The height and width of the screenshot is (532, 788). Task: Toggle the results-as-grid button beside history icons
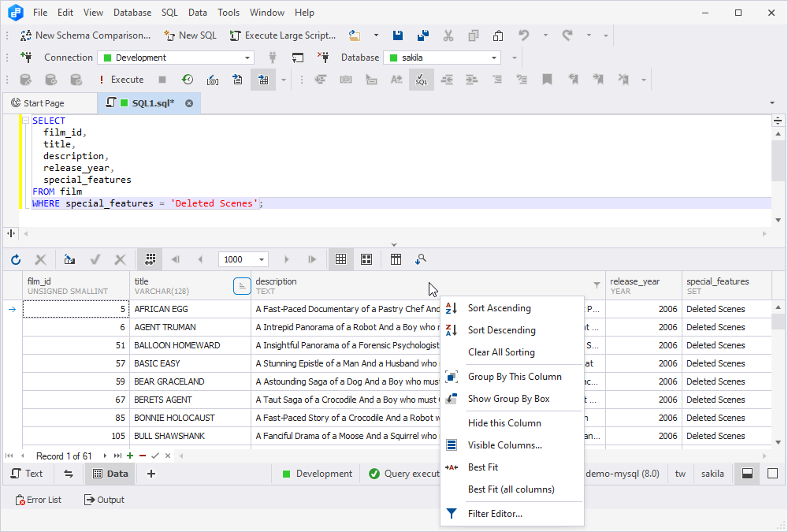click(263, 80)
